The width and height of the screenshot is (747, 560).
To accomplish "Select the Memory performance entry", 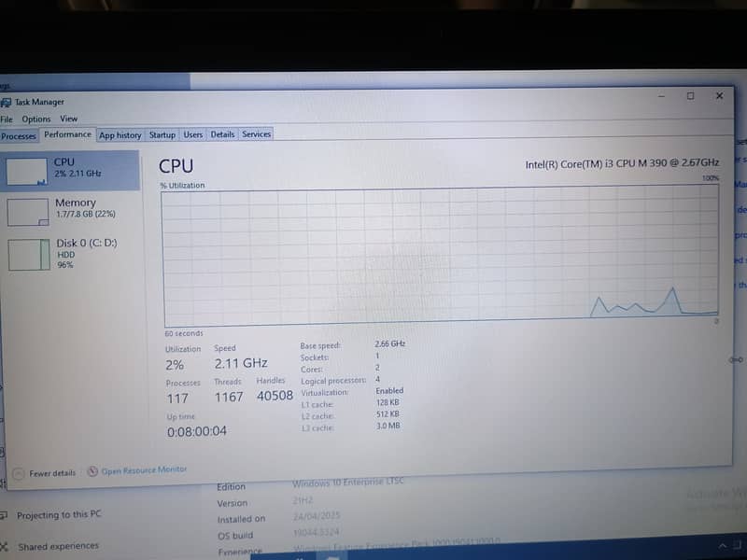I will point(71,212).
